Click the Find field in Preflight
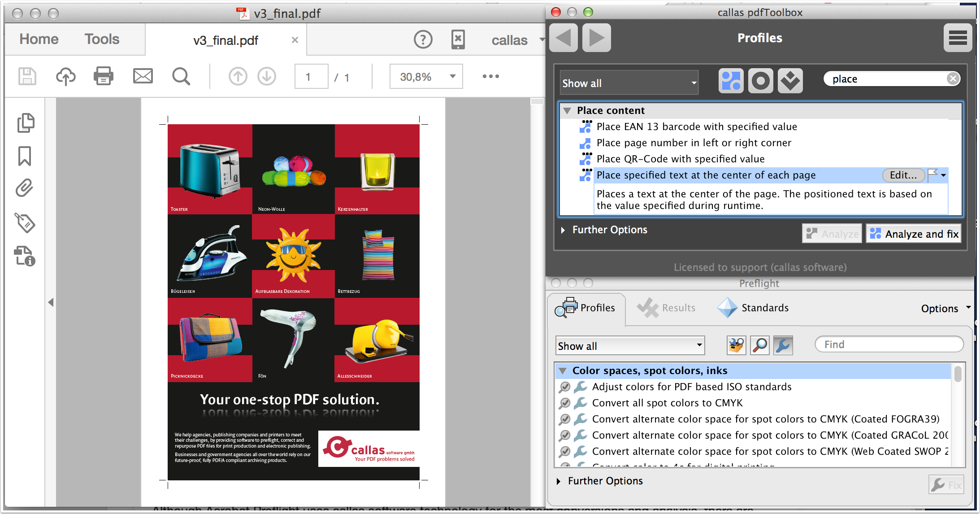The width and height of the screenshot is (980, 514). tap(889, 344)
